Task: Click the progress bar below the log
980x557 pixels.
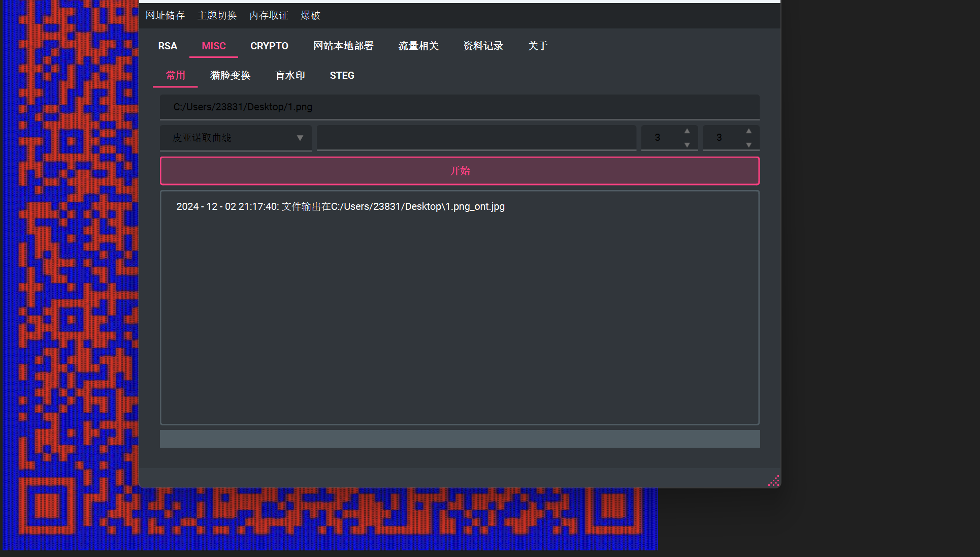Action: click(460, 439)
